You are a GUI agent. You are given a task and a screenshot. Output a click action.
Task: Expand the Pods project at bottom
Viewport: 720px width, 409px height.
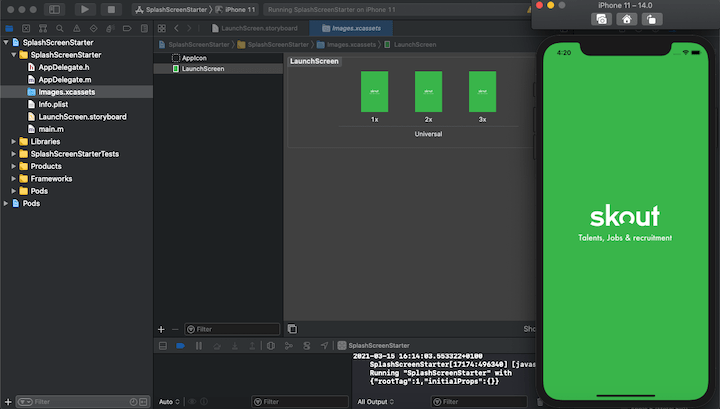[x=6, y=203]
